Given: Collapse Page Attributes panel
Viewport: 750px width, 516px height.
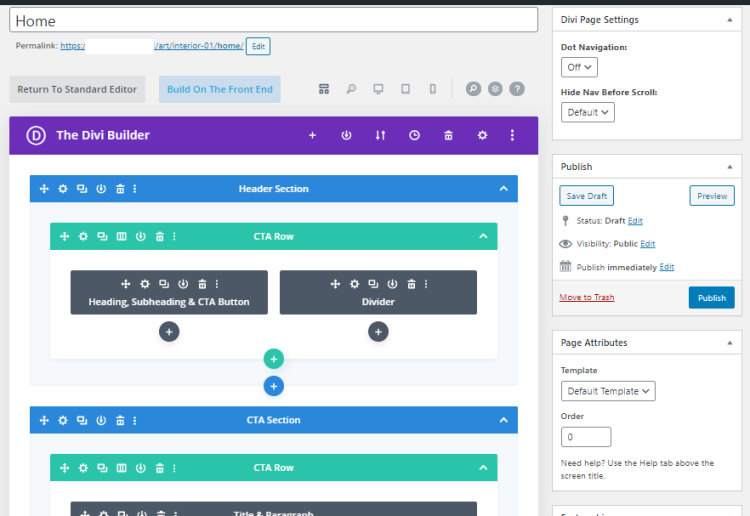Looking at the screenshot, I should tap(729, 343).
